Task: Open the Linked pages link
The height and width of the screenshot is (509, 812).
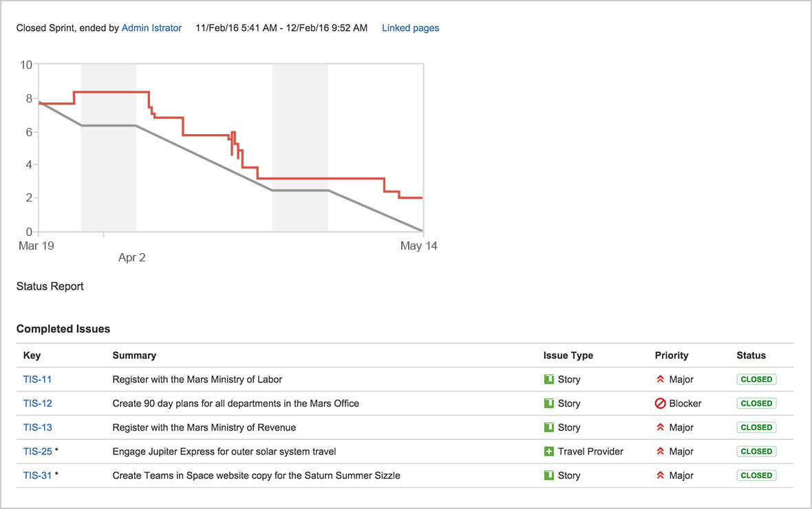Action: tap(410, 28)
